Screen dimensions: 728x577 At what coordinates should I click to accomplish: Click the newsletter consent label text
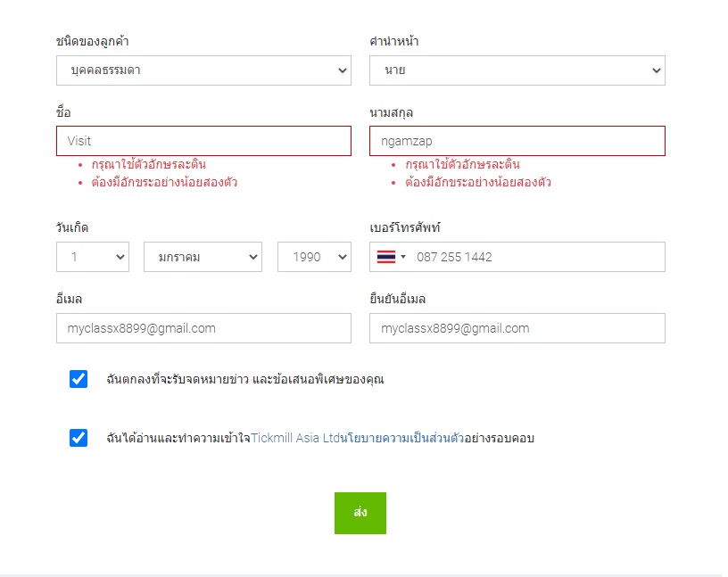[x=244, y=379]
